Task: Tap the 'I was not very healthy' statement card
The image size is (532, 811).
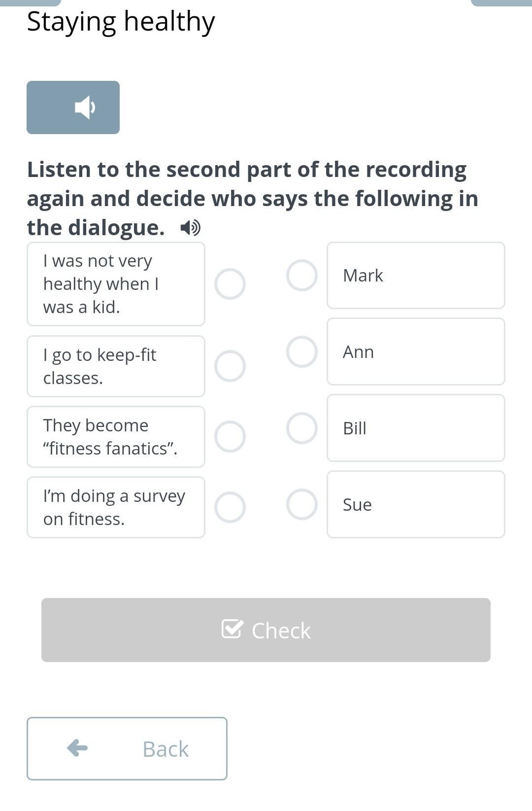Action: [116, 284]
